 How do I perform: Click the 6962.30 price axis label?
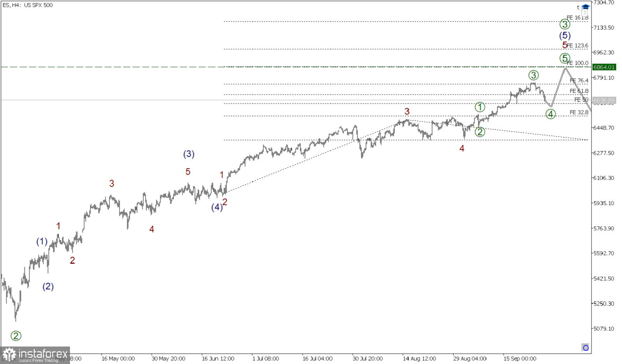[x=604, y=52]
